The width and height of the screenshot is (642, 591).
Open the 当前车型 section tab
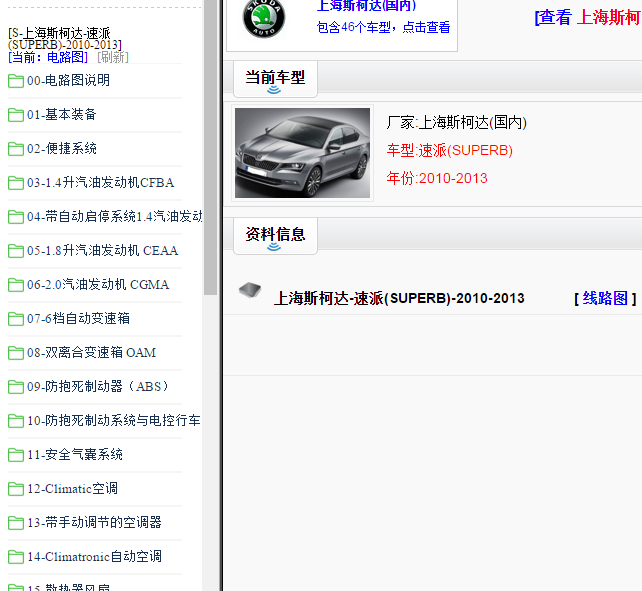click(x=275, y=79)
